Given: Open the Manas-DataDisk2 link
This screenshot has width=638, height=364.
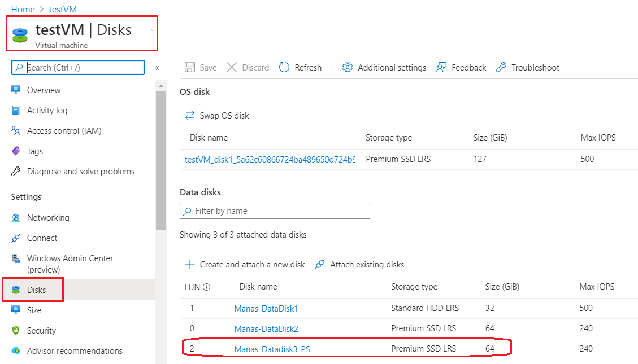Looking at the screenshot, I should pyautogui.click(x=266, y=328).
